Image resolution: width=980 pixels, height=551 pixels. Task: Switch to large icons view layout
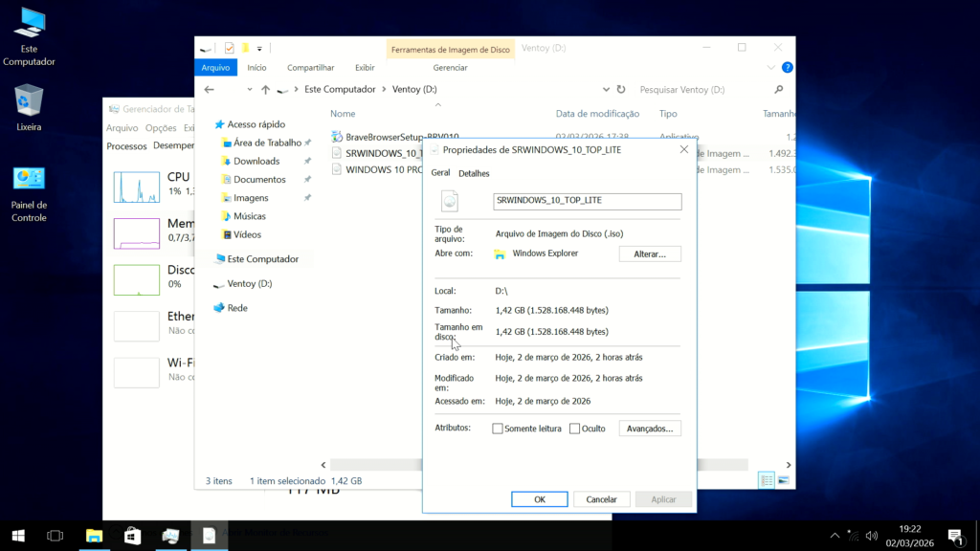point(784,480)
